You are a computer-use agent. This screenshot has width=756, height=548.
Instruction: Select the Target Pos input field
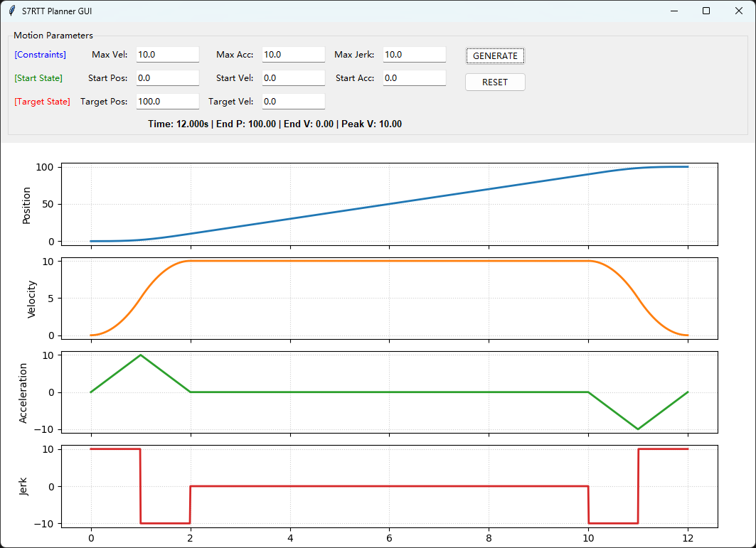click(167, 102)
